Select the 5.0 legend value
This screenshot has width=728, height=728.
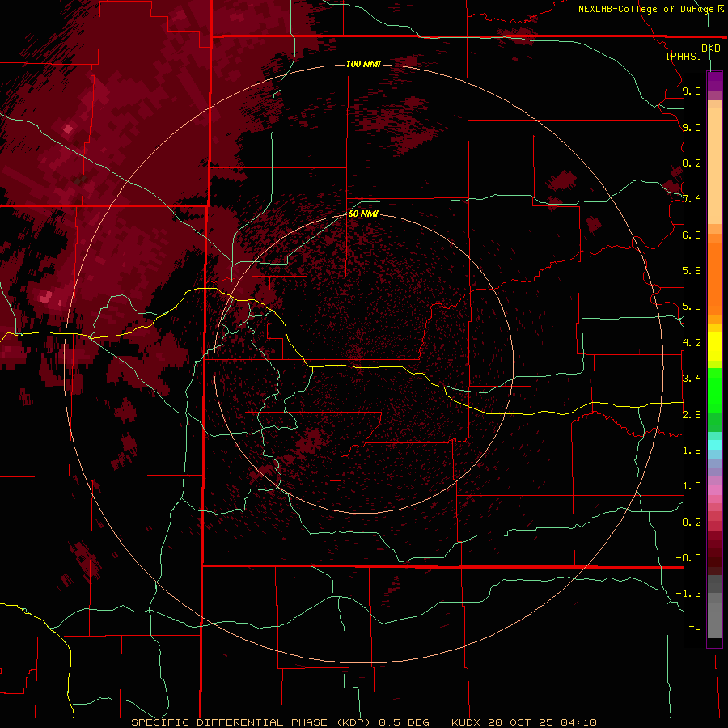pyautogui.click(x=692, y=307)
